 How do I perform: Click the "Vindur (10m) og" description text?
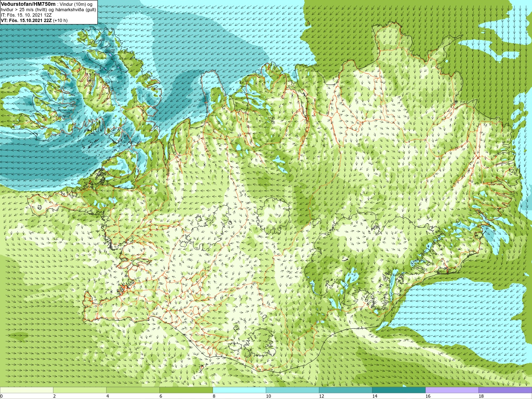click(x=76, y=4)
